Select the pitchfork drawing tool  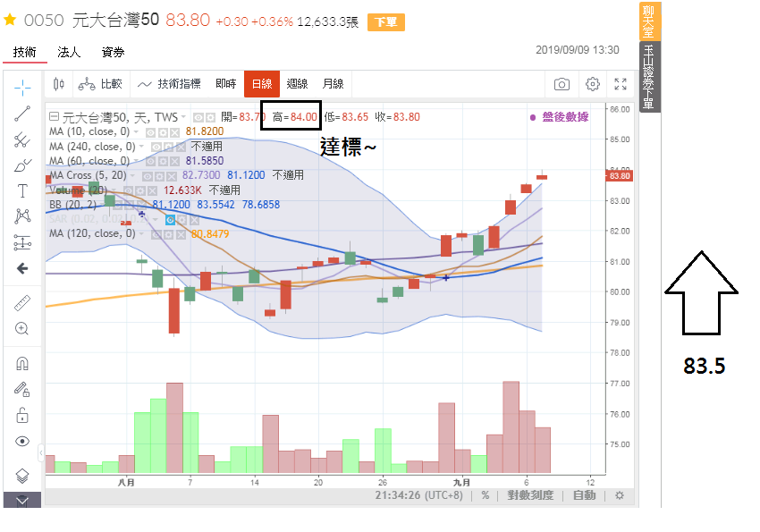click(22, 140)
